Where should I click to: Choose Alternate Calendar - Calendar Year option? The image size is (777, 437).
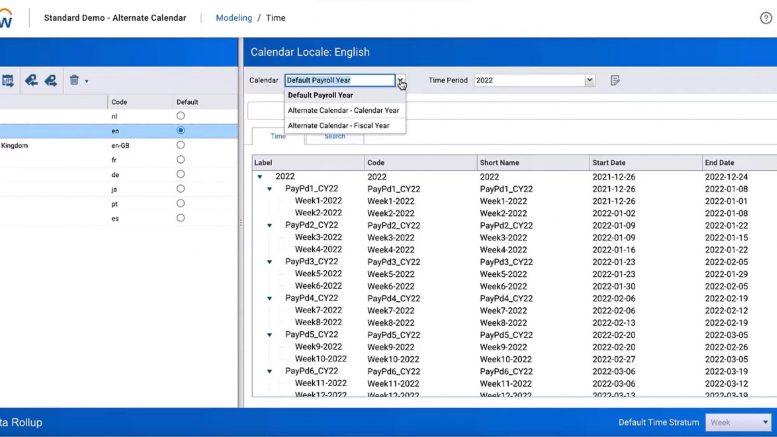345,110
